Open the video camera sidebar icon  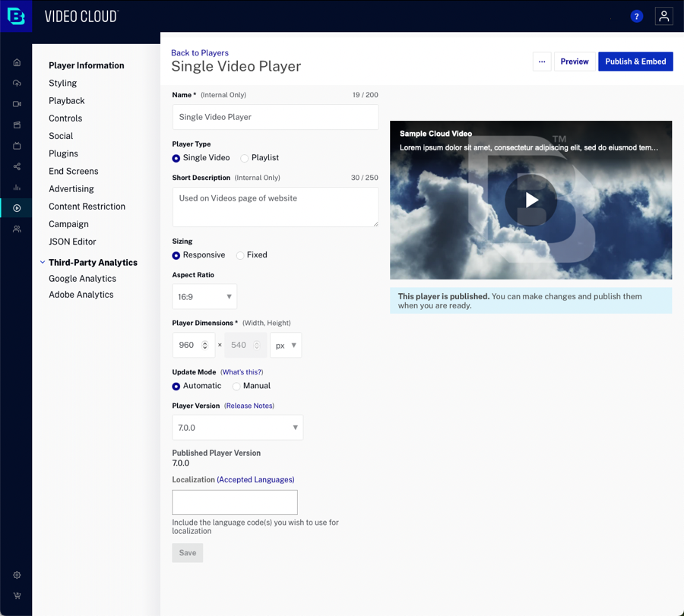(x=17, y=104)
